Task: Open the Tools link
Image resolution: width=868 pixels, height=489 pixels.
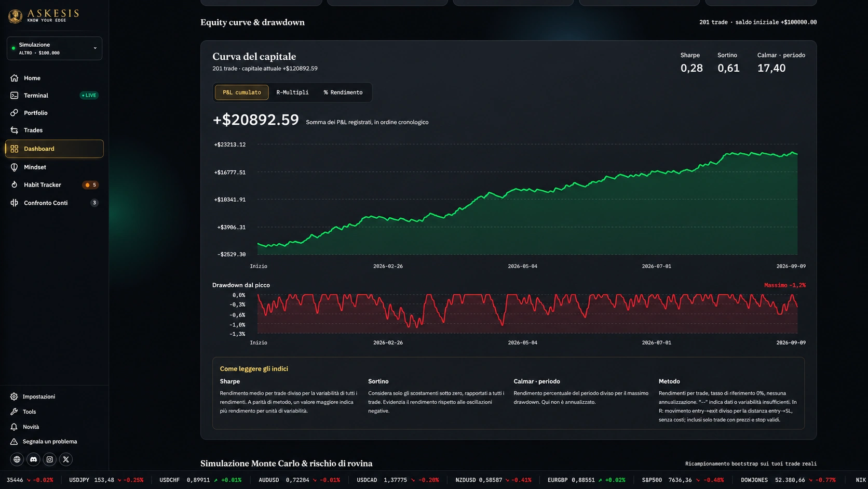Action: [x=30, y=412]
